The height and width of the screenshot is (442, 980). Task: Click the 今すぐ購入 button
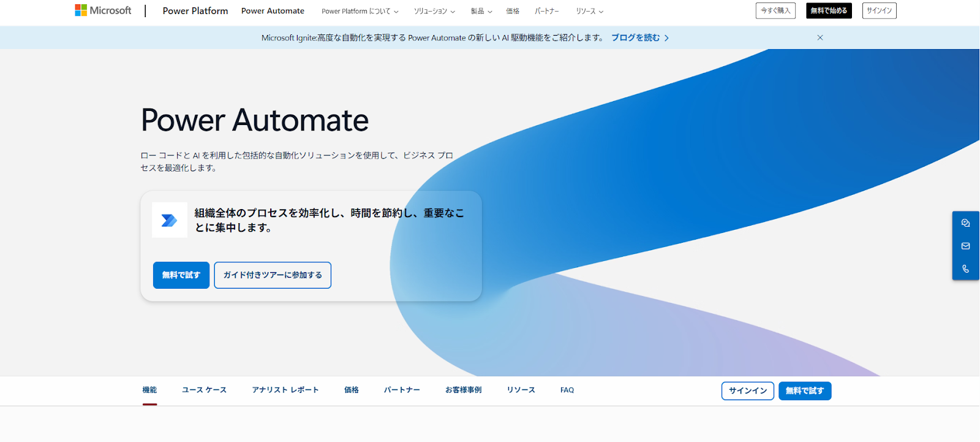click(775, 10)
